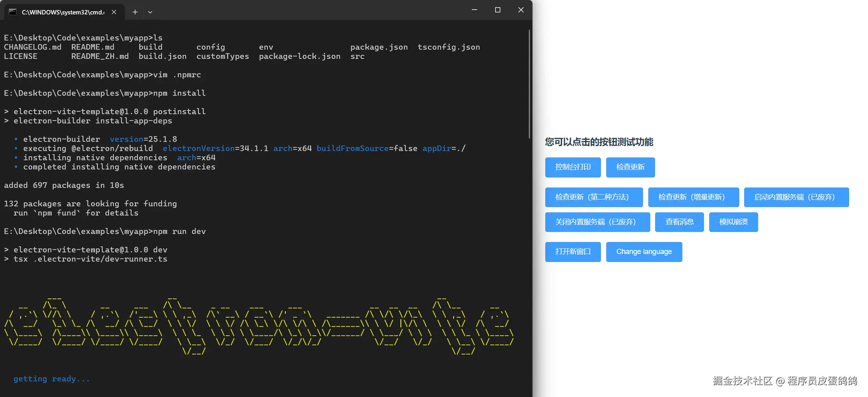This screenshot has width=868, height=397.
Task: Click the 控制台打印 button
Action: [573, 167]
